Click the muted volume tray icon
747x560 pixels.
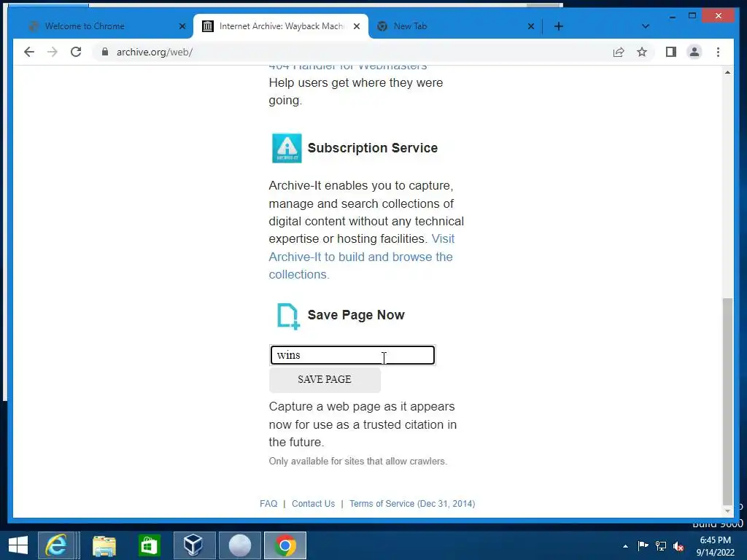point(678,546)
